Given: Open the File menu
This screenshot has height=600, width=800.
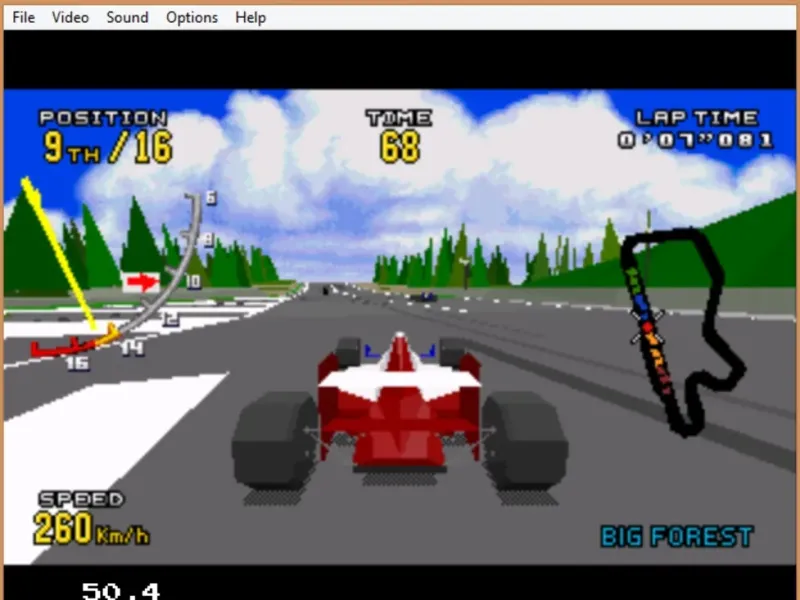Looking at the screenshot, I should coord(23,17).
